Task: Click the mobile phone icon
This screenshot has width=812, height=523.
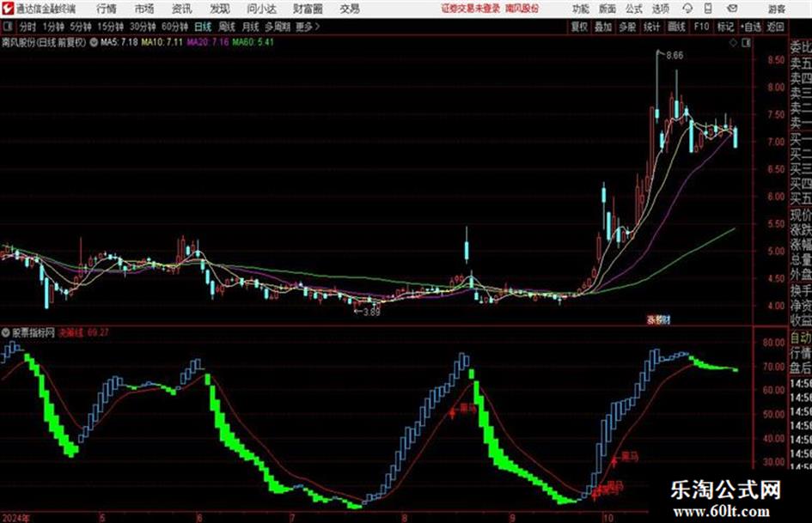Action: click(708, 9)
